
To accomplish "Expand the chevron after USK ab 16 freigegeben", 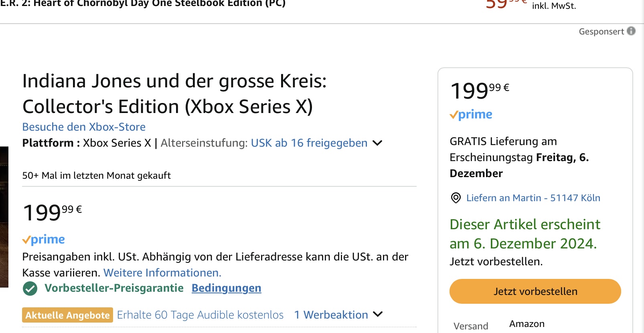I will tap(377, 143).
